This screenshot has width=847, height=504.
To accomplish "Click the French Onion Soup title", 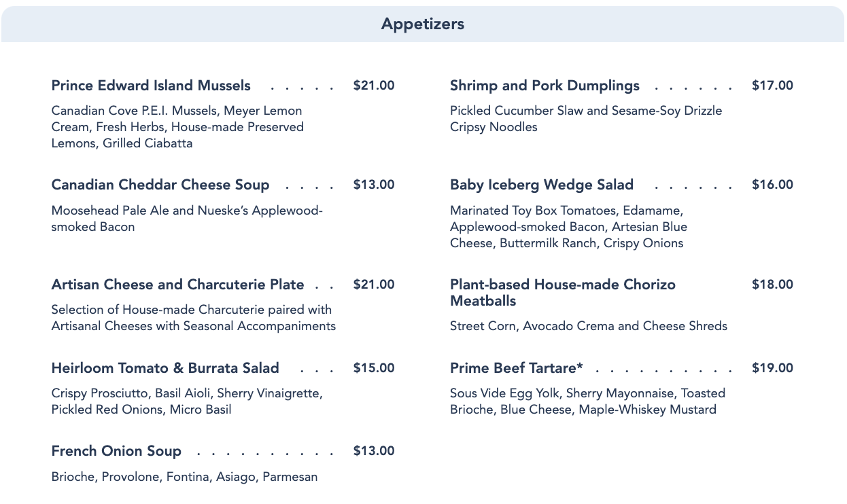I will [116, 451].
